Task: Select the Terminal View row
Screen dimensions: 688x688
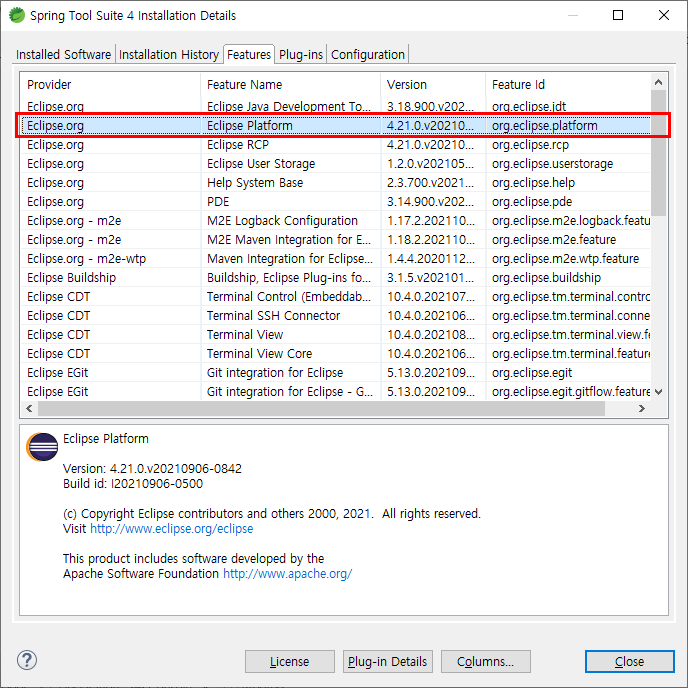Action: 336,334
